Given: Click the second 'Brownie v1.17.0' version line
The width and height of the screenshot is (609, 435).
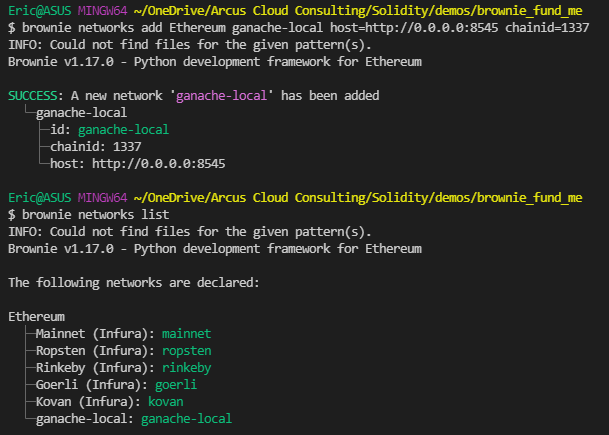Looking at the screenshot, I should point(215,249).
